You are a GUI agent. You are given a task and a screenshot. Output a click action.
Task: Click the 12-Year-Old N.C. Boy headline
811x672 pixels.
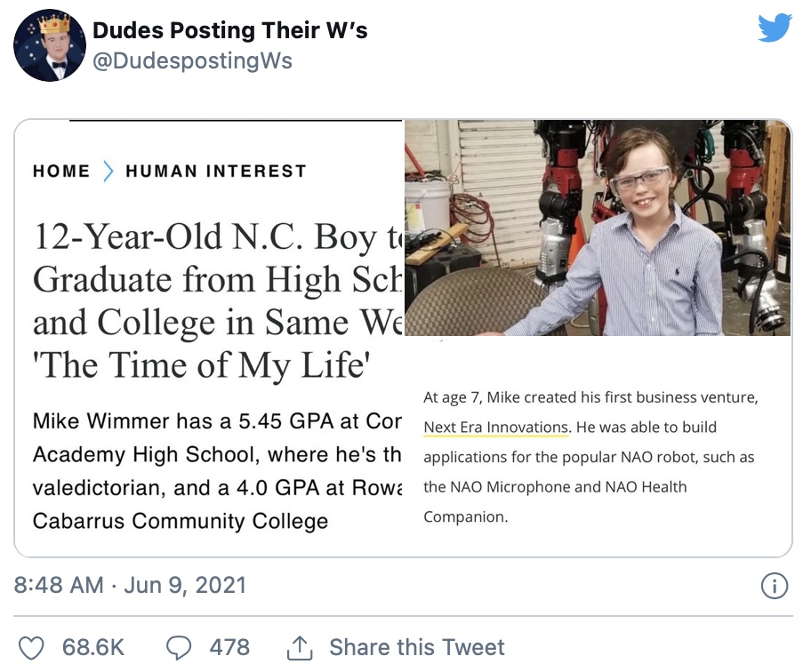[x=217, y=300]
